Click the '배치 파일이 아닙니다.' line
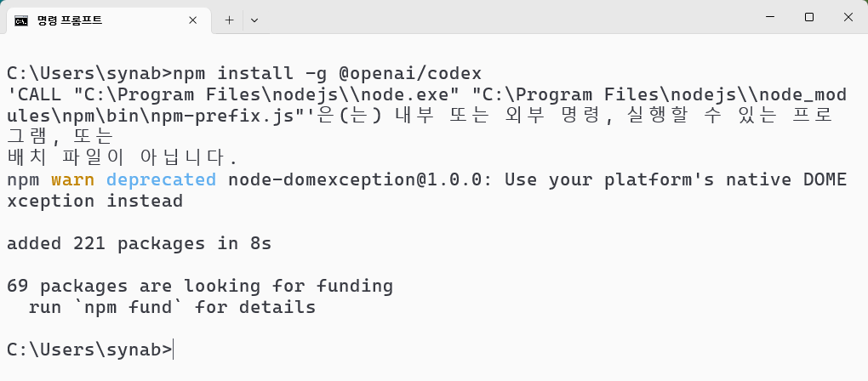868x381 pixels. click(x=123, y=159)
